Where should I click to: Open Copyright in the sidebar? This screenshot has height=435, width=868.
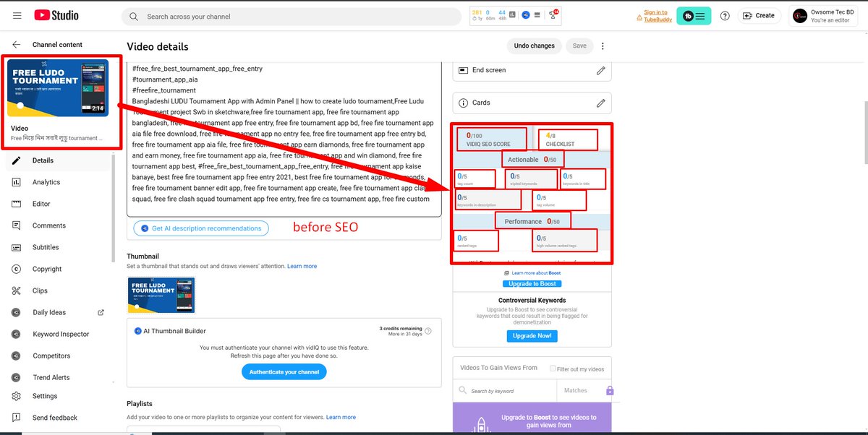pos(56,269)
